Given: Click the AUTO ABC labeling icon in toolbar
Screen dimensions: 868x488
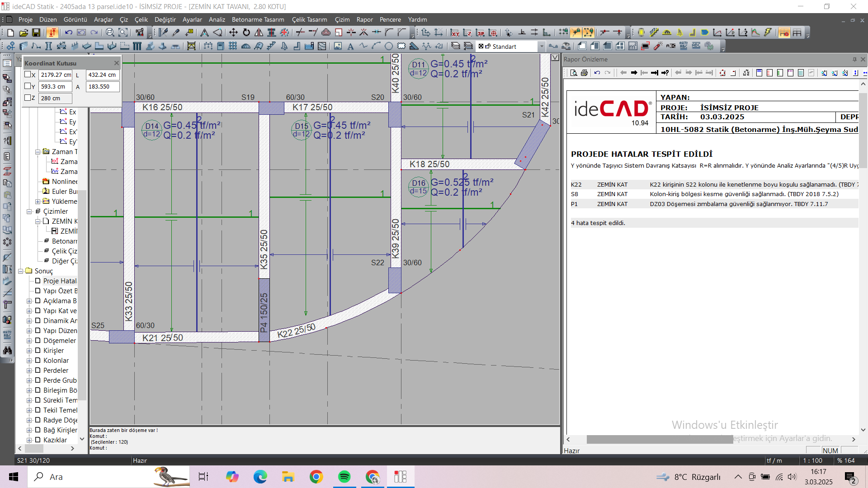Looking at the screenshot, I should [684, 46].
